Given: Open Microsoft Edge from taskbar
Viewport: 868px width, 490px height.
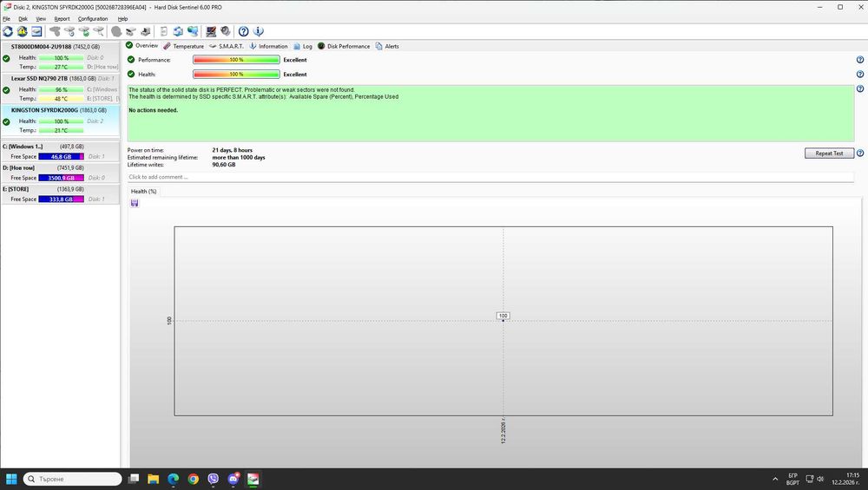Looking at the screenshot, I should [174, 479].
